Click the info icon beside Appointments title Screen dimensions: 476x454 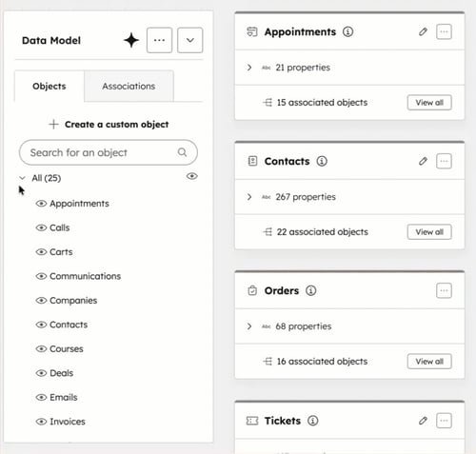click(347, 31)
